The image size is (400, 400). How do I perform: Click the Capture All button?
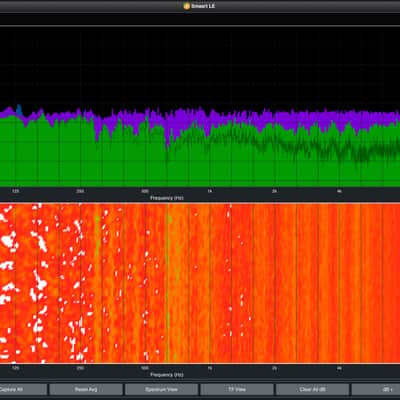pyautogui.click(x=23, y=389)
